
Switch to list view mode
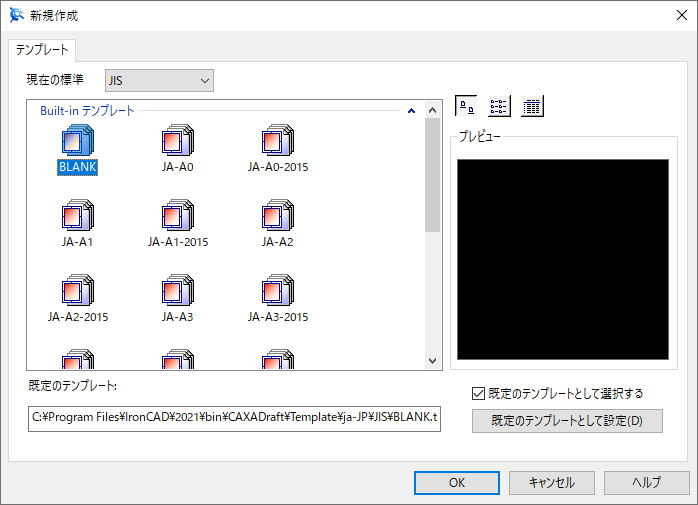click(x=499, y=106)
